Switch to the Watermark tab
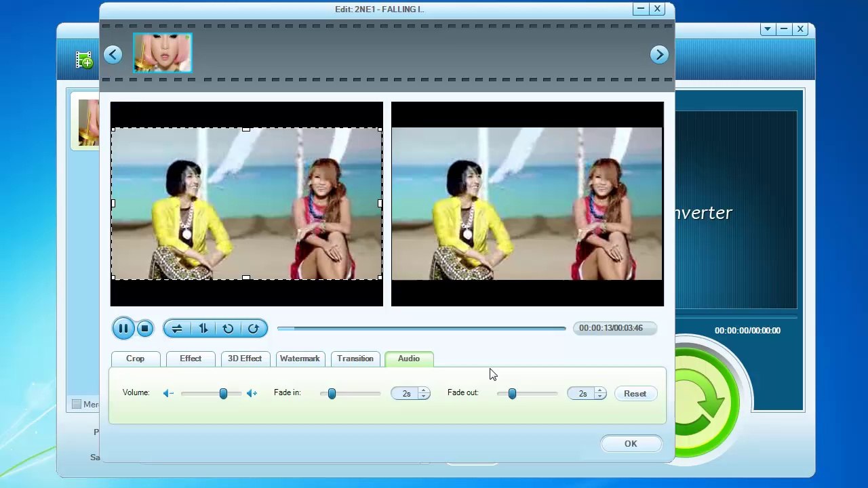The height and width of the screenshot is (488, 868). pyautogui.click(x=300, y=359)
